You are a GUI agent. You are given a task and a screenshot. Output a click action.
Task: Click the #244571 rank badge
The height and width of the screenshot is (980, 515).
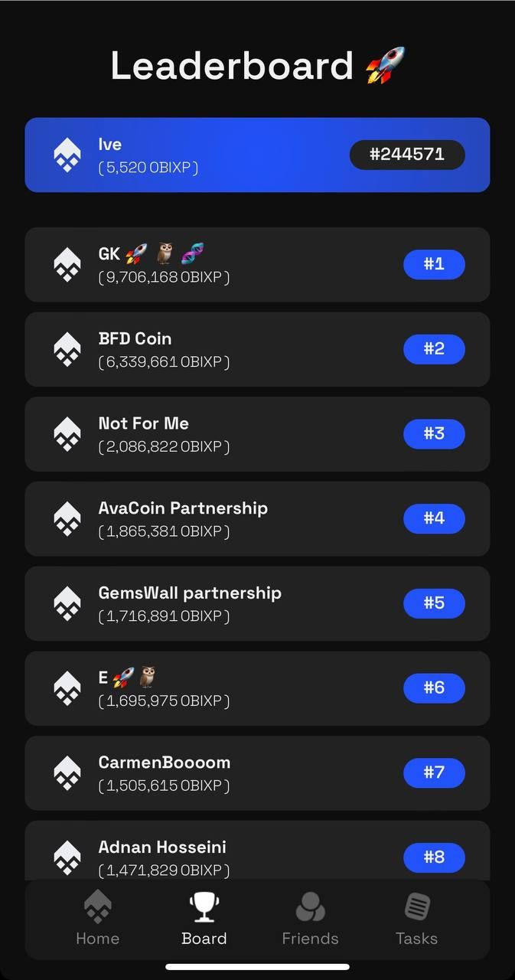point(407,154)
